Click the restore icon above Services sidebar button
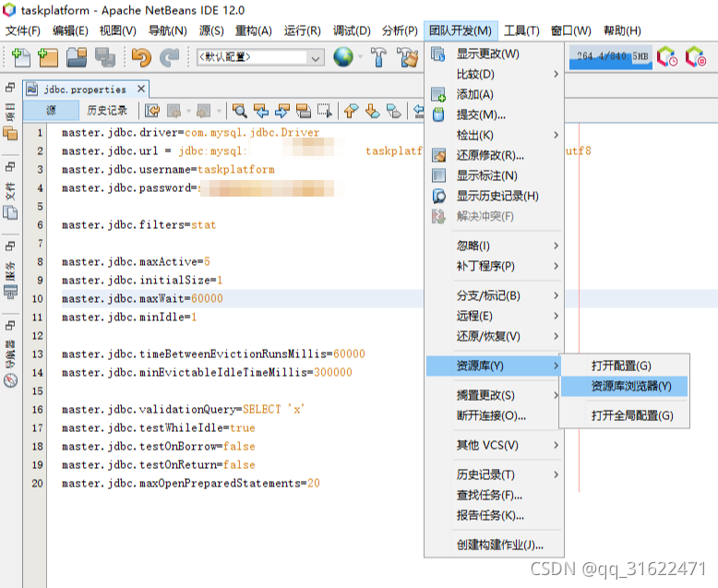Image resolution: width=718 pixels, height=588 pixels. click(10, 246)
